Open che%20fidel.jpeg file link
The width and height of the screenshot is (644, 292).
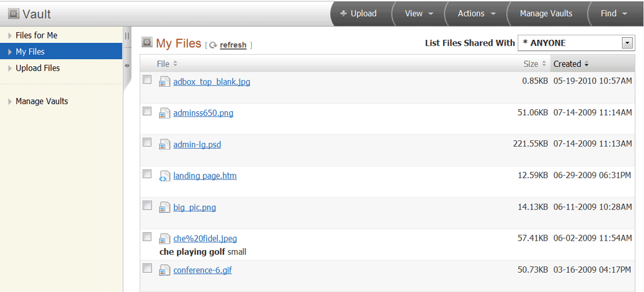click(205, 239)
